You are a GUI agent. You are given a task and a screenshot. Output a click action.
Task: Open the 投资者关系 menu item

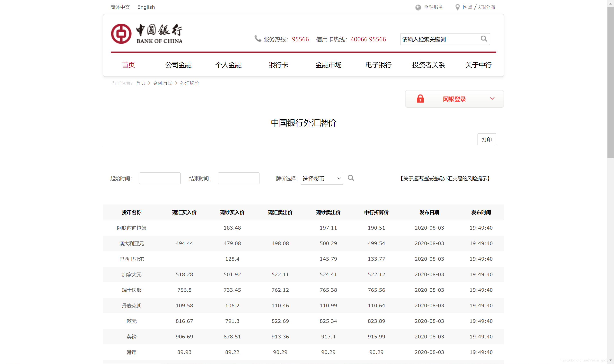coord(428,65)
